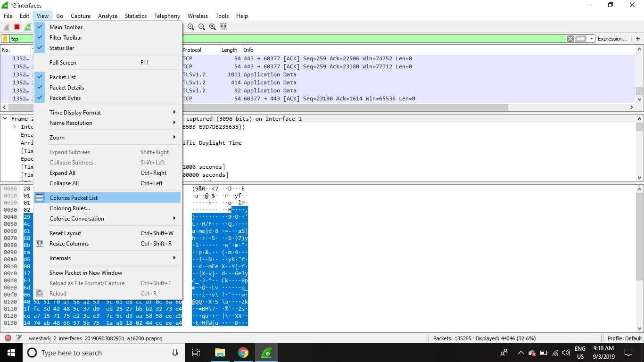Apply the display filter arrow icon
Image resolution: width=644 pixels, height=362 pixels.
581,39
